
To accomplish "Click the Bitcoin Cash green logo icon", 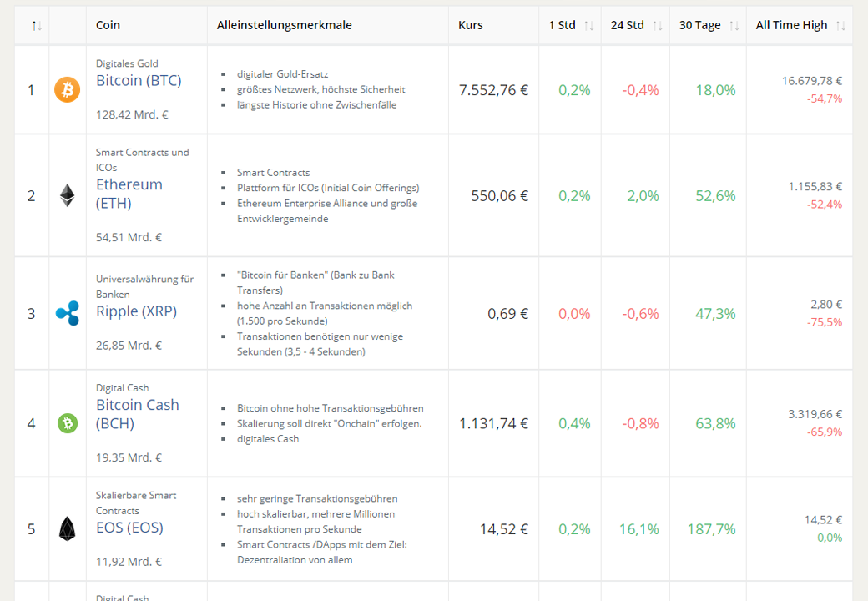I will (x=68, y=423).
